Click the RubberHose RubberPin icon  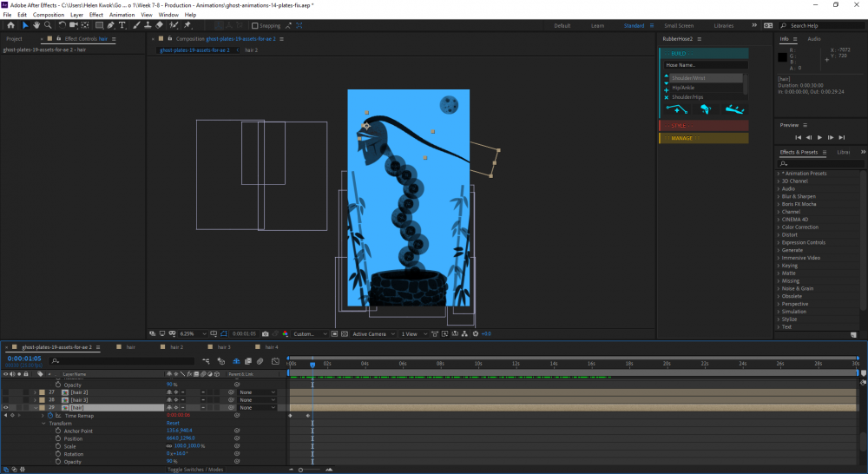tap(734, 109)
